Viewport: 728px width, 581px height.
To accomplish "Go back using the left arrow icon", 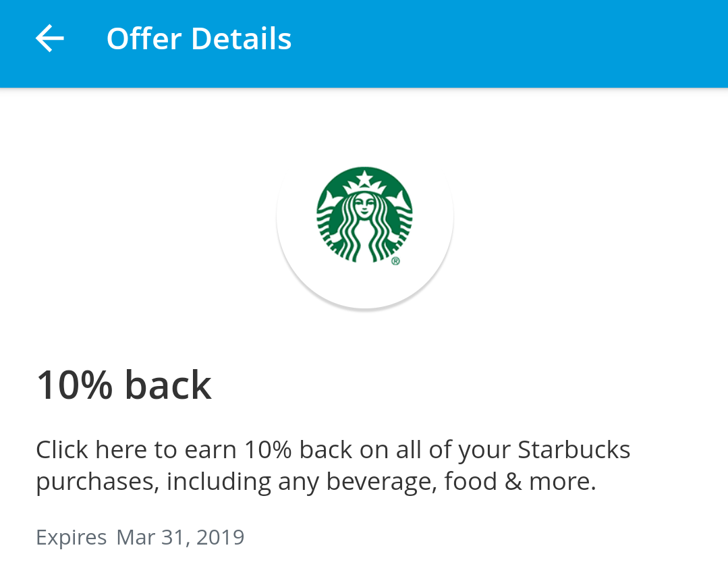I will [x=50, y=38].
